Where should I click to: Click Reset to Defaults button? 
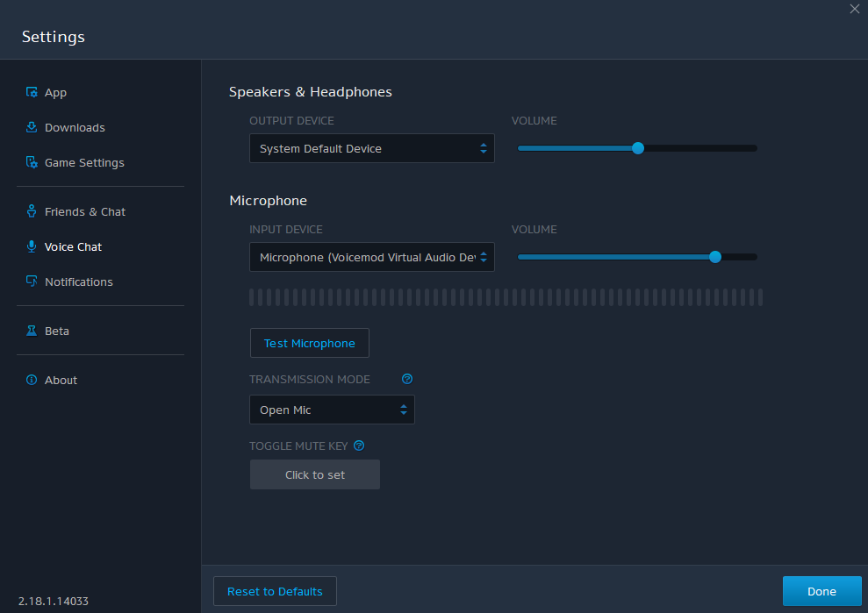[x=275, y=591]
